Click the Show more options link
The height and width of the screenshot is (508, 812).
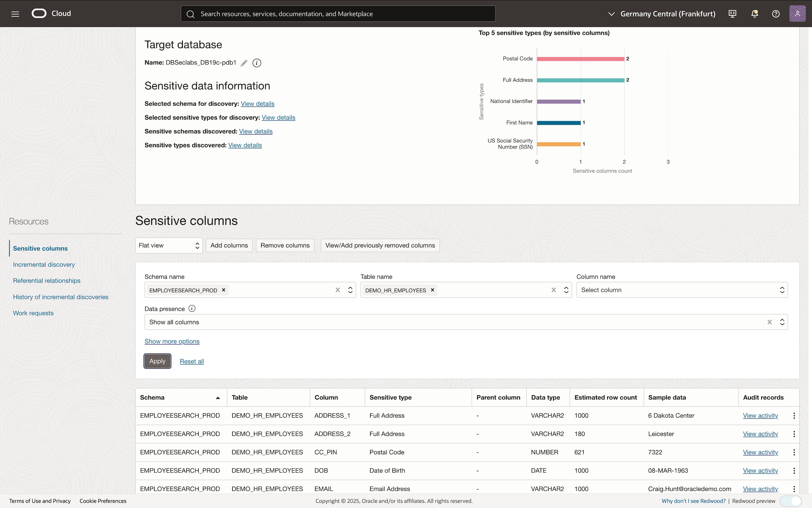tap(172, 341)
